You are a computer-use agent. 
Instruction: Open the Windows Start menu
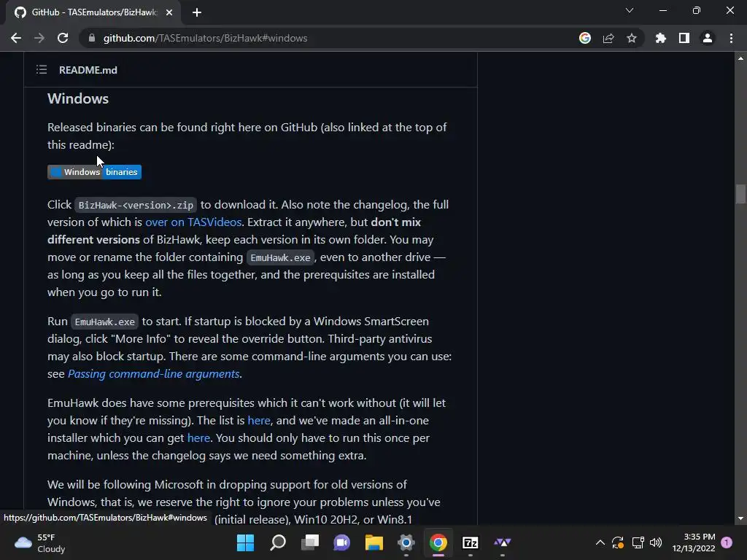click(x=245, y=542)
